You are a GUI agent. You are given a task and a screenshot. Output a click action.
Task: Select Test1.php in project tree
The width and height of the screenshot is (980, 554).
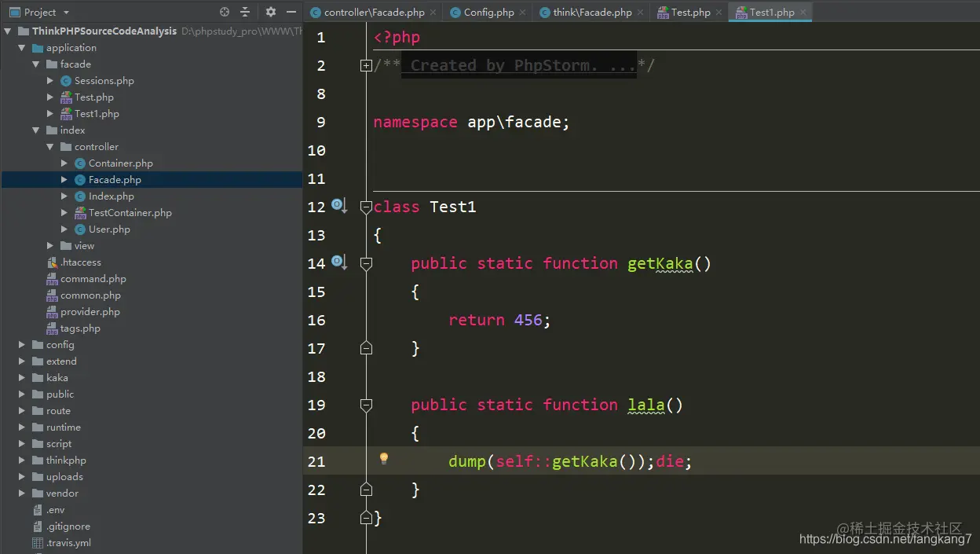[x=97, y=114]
